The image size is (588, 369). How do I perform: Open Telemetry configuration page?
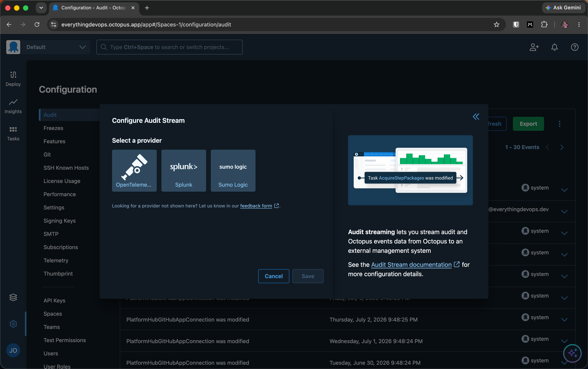[56, 260]
